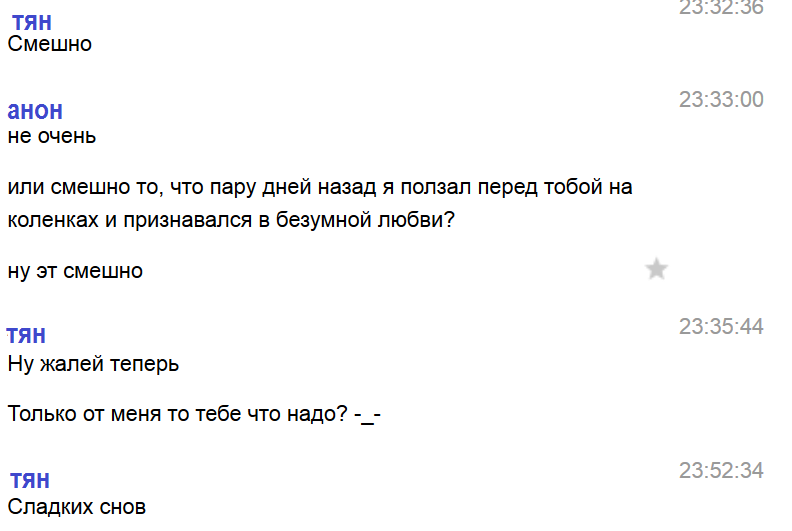
Task: Click the 23:32:36 timestamp
Action: [x=721, y=8]
